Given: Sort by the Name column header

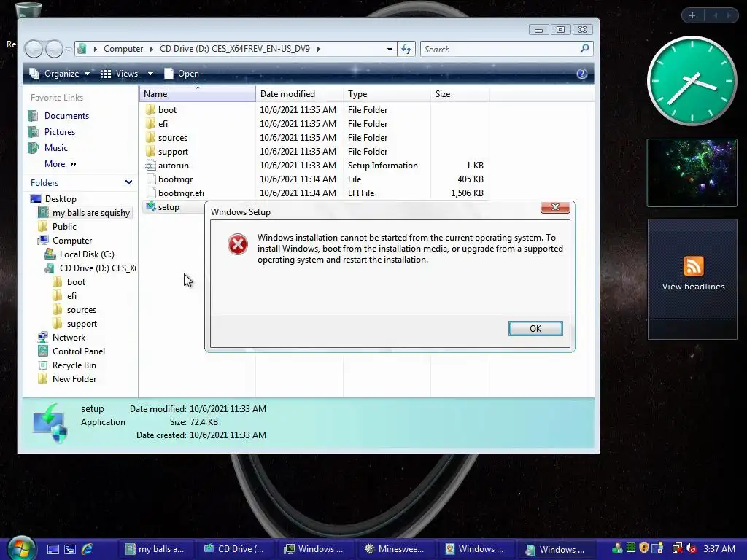Looking at the screenshot, I should 197,94.
